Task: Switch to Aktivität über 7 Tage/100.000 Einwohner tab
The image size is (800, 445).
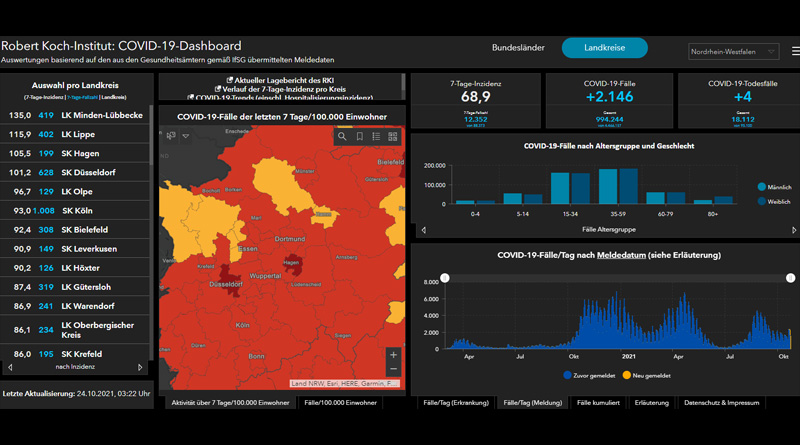Action: 230,403
